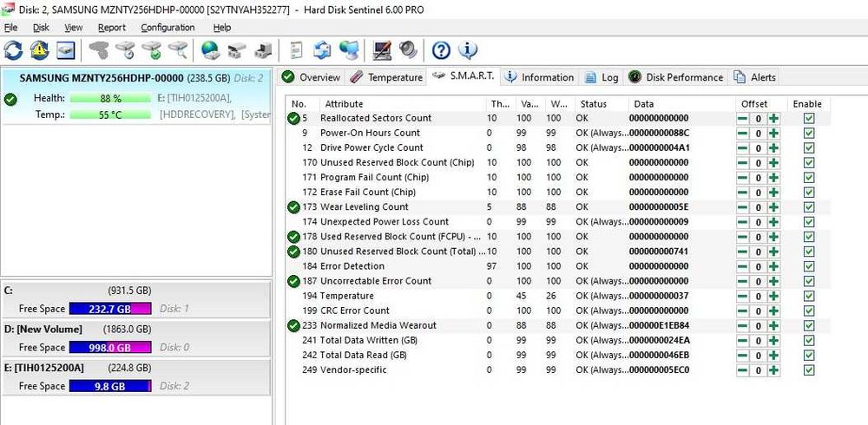Click the blue arrows with envelope toolbar icon
868x425 pixels.
[322, 50]
